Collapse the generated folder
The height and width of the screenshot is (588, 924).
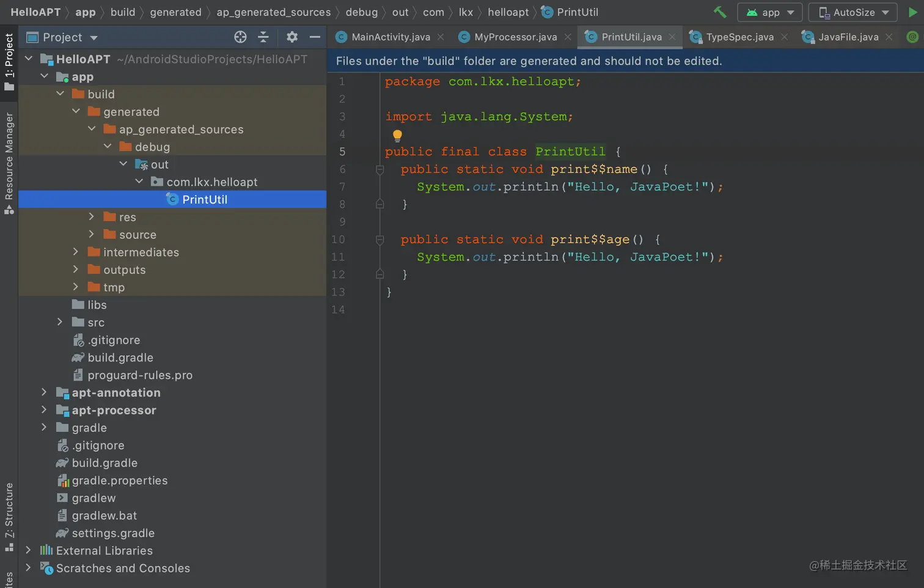76,111
